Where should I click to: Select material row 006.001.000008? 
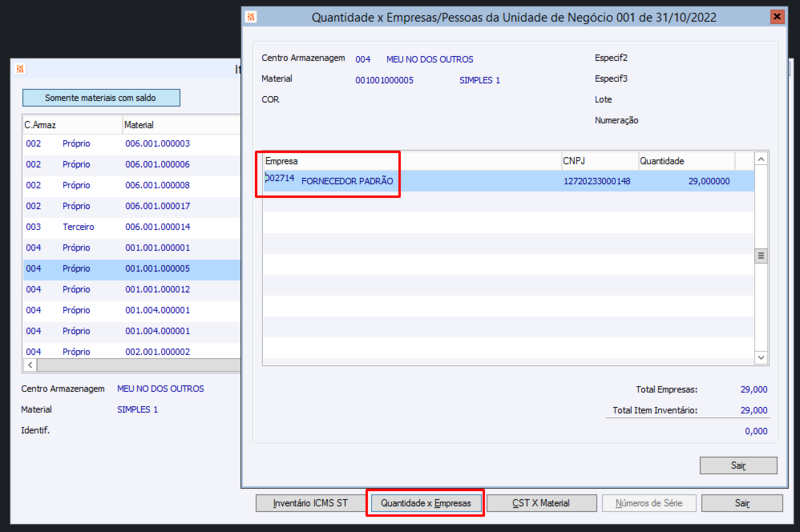coord(132,186)
